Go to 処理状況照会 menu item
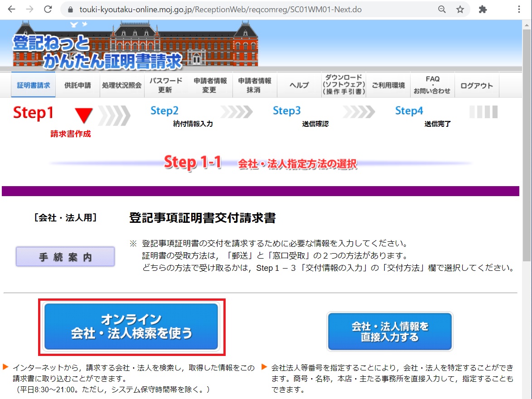Image resolution: width=532 pixels, height=399 pixels. pyautogui.click(x=121, y=85)
